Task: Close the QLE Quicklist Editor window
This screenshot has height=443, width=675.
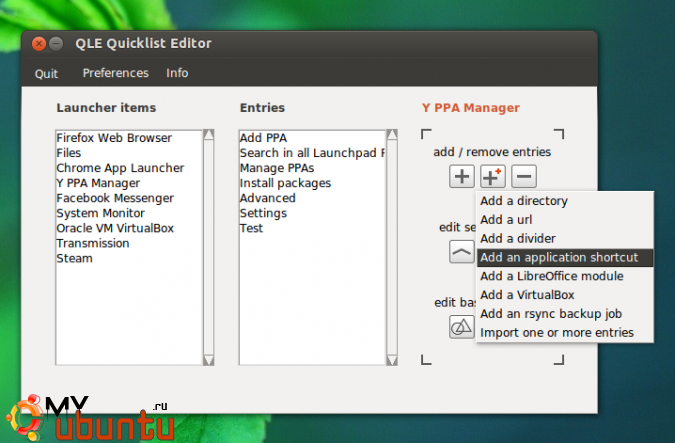Action: coord(39,43)
